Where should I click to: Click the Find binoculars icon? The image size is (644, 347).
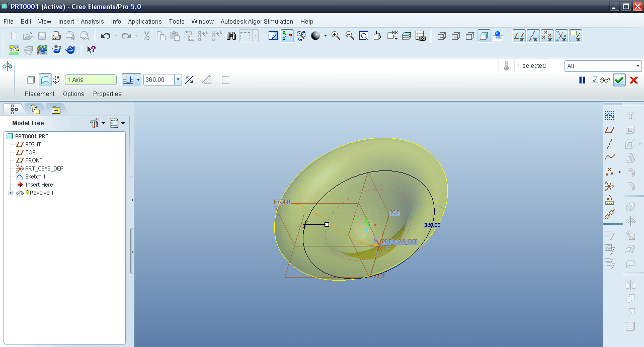231,36
